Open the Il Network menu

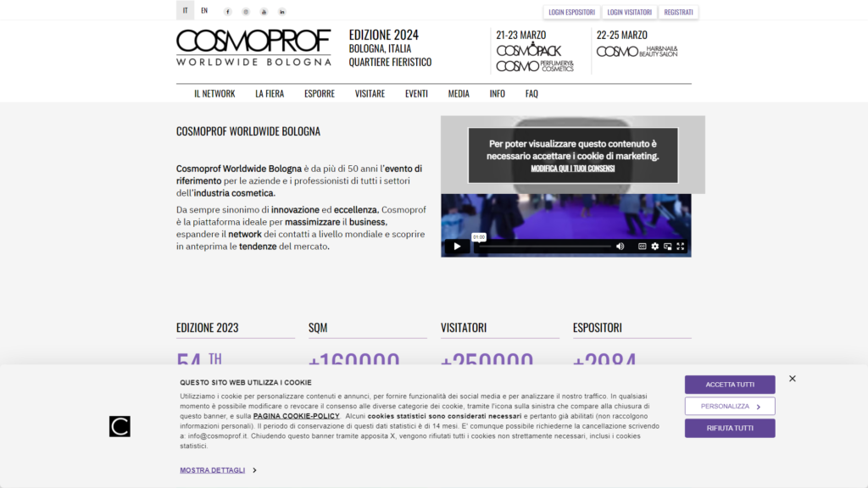pos(214,93)
